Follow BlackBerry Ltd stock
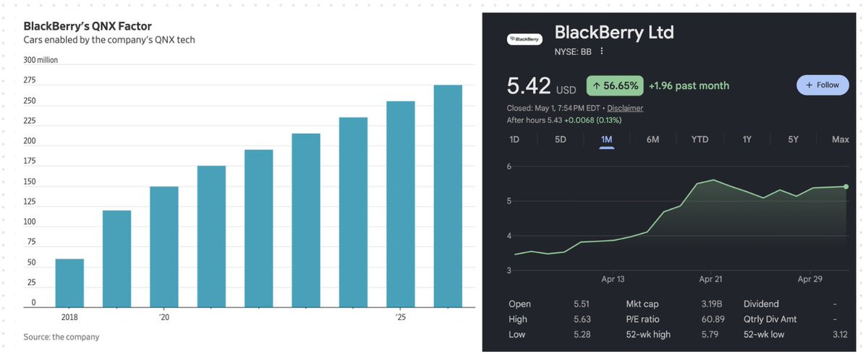 point(822,85)
